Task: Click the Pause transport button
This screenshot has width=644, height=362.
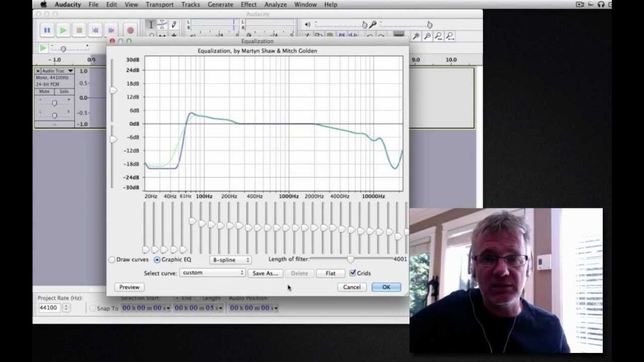Action: coord(47,30)
